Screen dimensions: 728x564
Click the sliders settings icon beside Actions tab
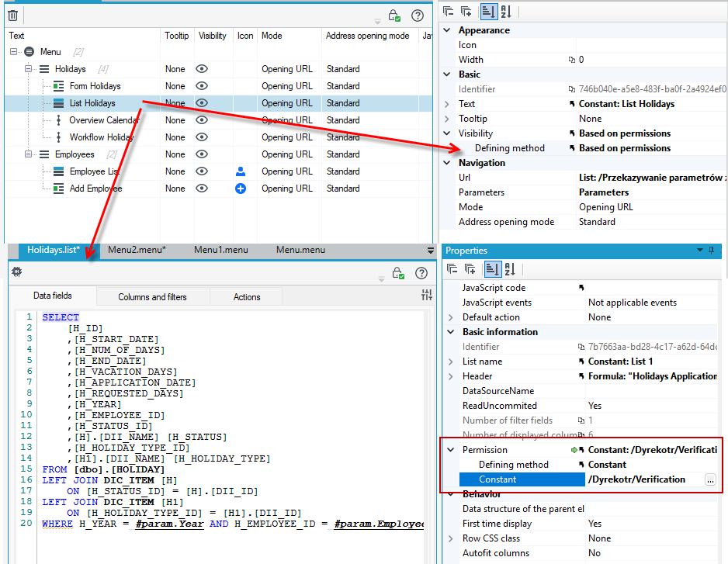[427, 294]
